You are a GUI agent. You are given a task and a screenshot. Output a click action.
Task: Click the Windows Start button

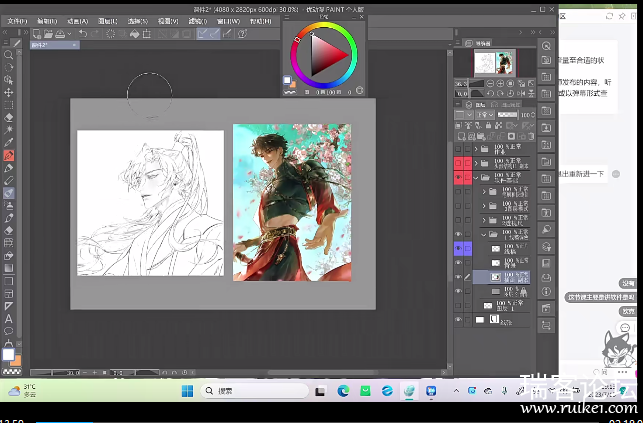click(187, 391)
